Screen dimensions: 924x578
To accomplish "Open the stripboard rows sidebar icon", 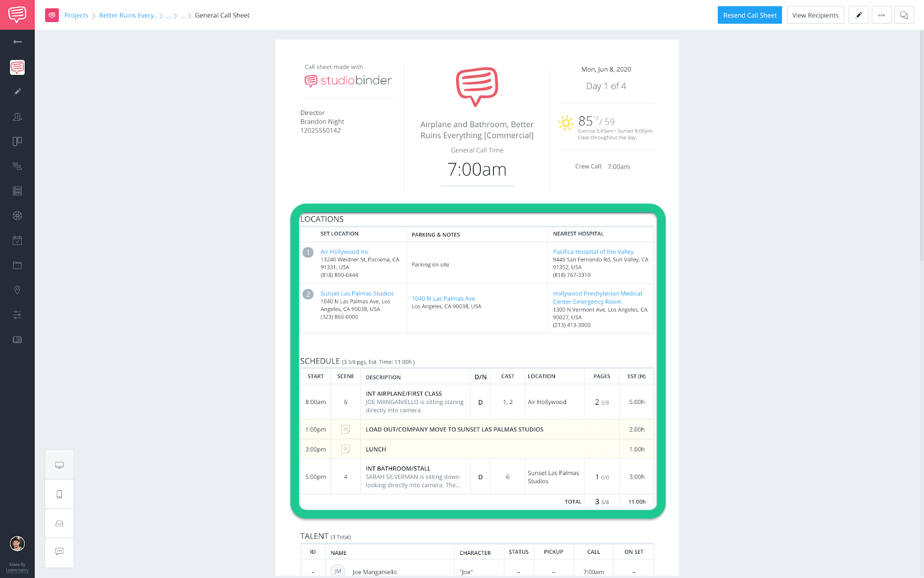I will coord(17,191).
